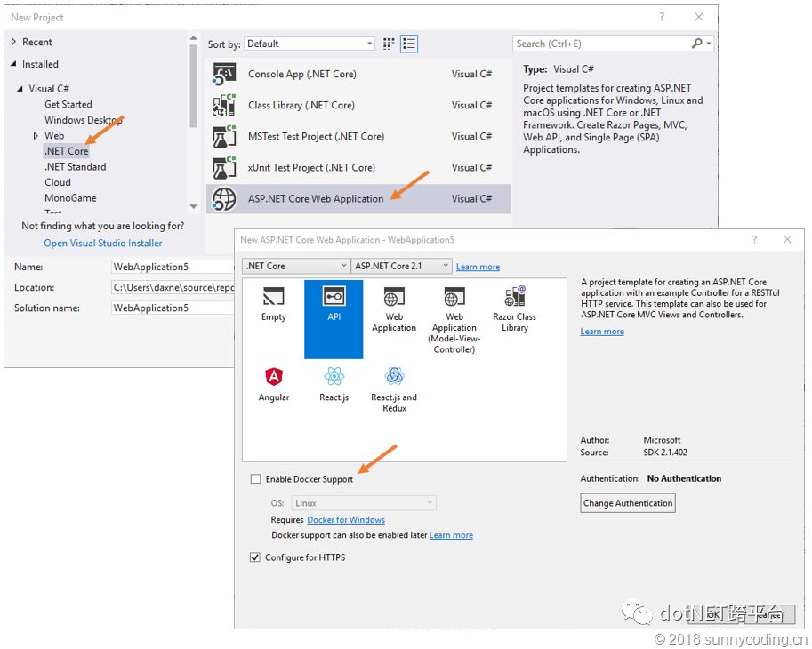Choose the React.js and Redux template
Viewport: 812px width, 649px height.
(x=394, y=389)
